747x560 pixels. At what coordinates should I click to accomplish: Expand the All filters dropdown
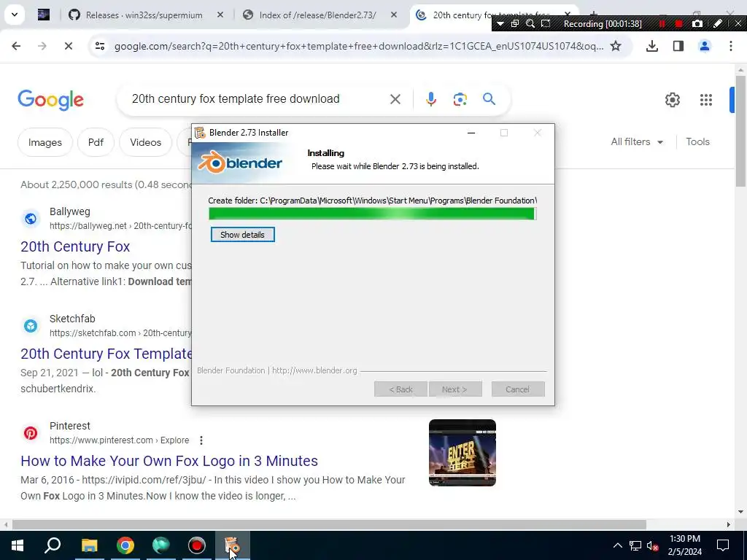tap(637, 142)
